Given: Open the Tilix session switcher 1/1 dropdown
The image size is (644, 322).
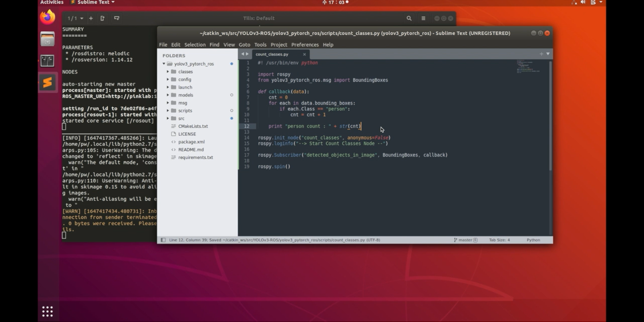Looking at the screenshot, I should pos(75,18).
